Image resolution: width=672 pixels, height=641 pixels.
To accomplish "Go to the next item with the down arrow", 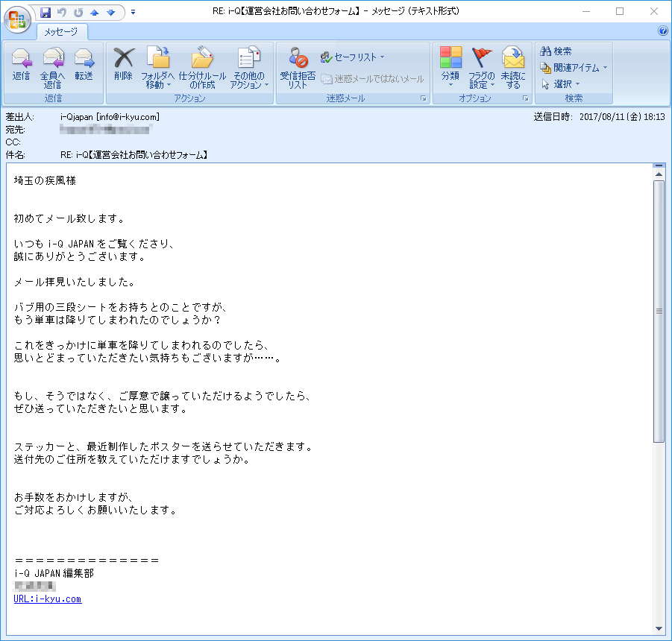I will [x=111, y=13].
